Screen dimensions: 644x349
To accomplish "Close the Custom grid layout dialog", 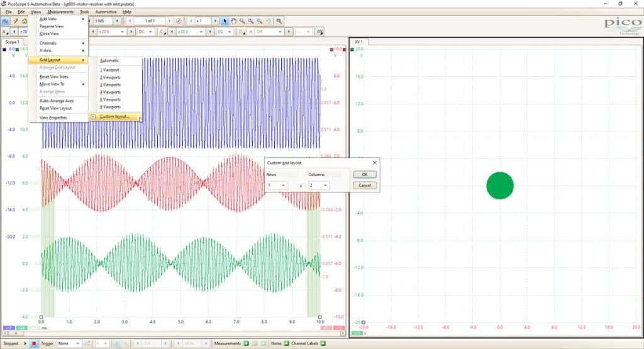I will [x=375, y=163].
